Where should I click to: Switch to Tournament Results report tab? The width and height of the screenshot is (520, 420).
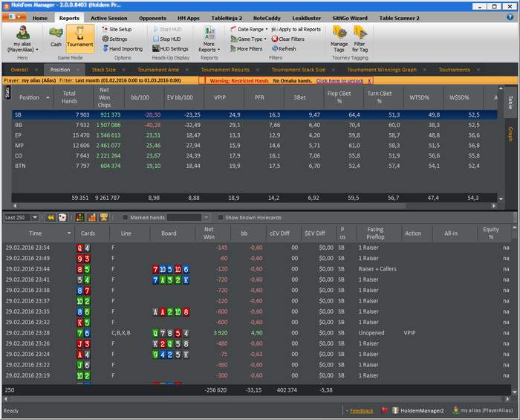click(x=225, y=70)
